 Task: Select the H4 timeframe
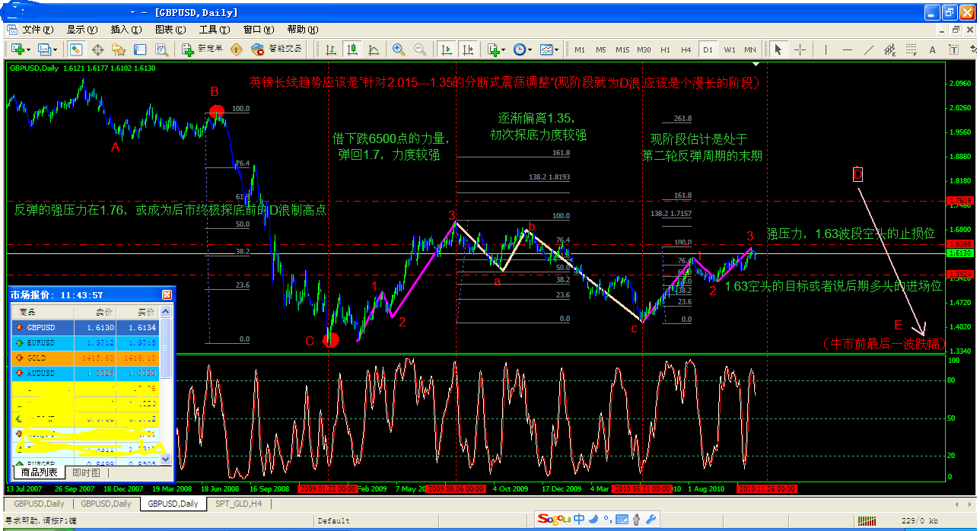686,49
